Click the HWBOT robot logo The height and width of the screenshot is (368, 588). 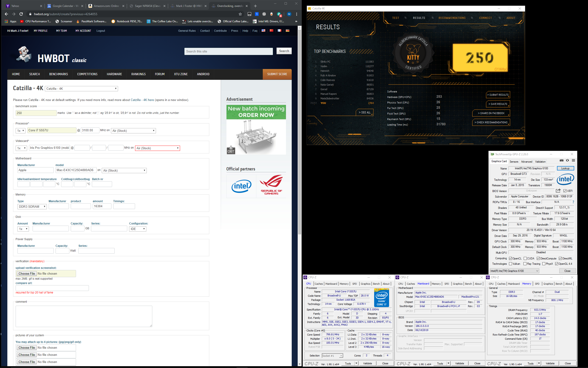point(24,54)
